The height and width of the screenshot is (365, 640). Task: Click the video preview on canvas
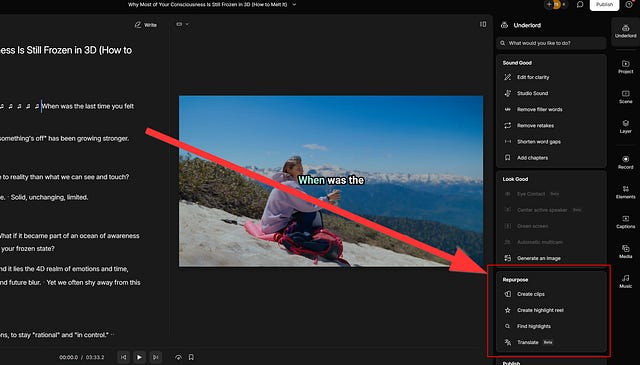tap(331, 181)
